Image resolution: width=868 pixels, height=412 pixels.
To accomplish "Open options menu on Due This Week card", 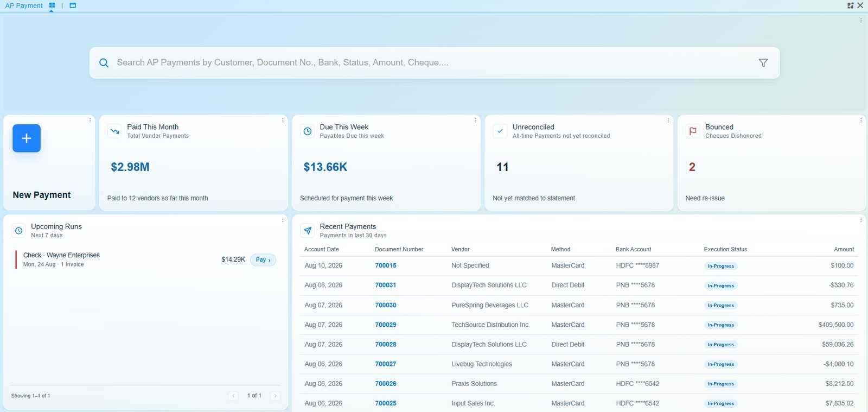I will [x=475, y=121].
